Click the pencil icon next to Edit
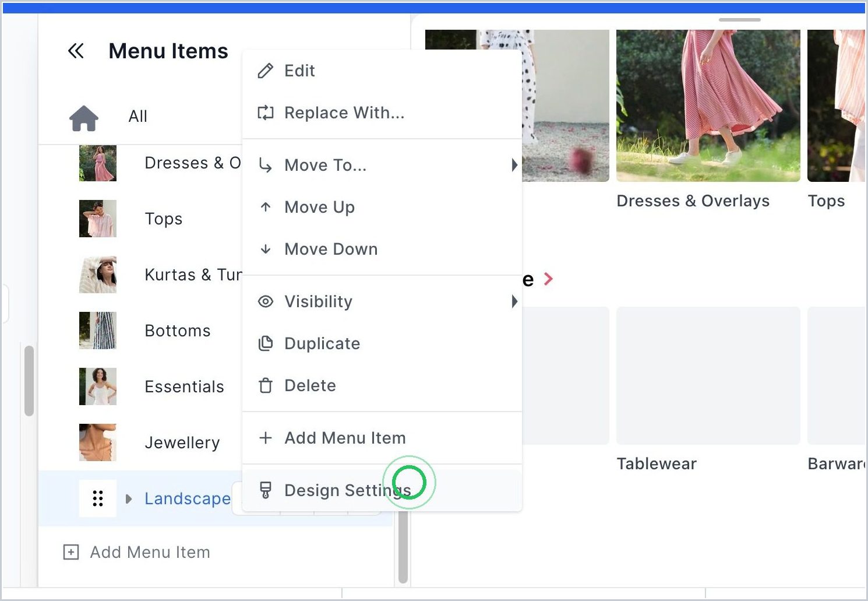 [x=266, y=71]
